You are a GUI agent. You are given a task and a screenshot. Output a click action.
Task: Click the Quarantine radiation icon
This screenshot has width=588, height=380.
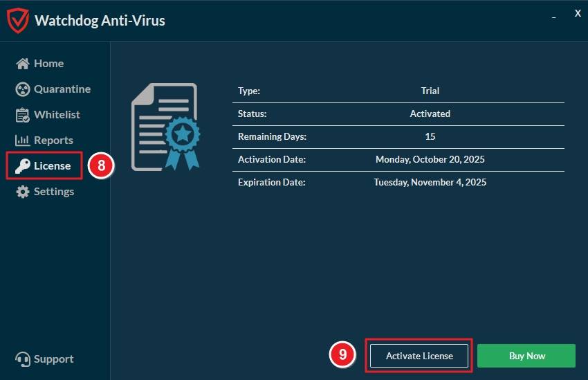click(23, 89)
